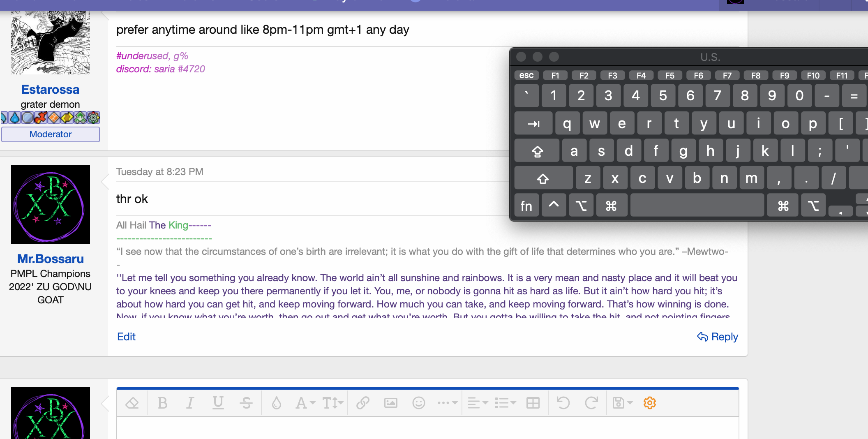Click Edit on Mr.Bossaru's post
868x439 pixels.
click(x=126, y=337)
